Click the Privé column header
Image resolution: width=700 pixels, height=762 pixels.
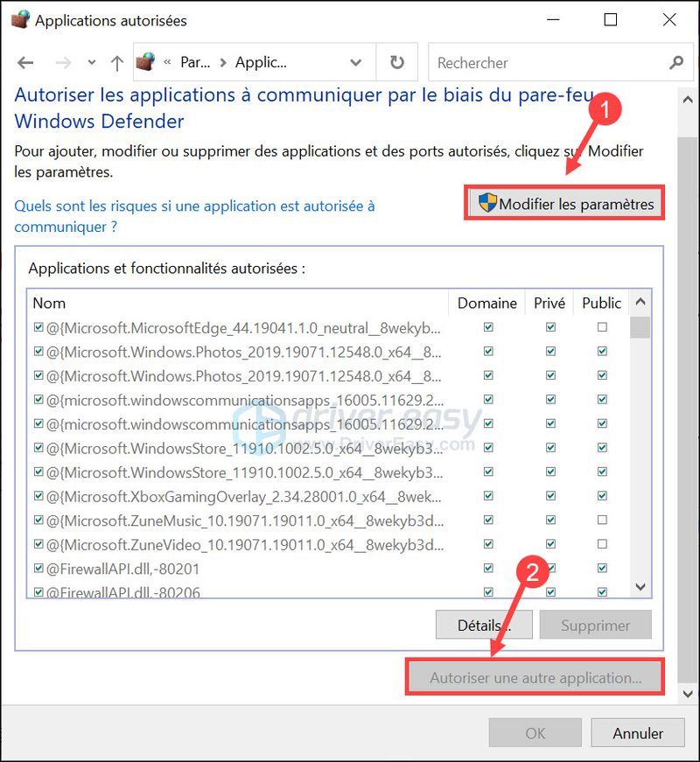549,303
